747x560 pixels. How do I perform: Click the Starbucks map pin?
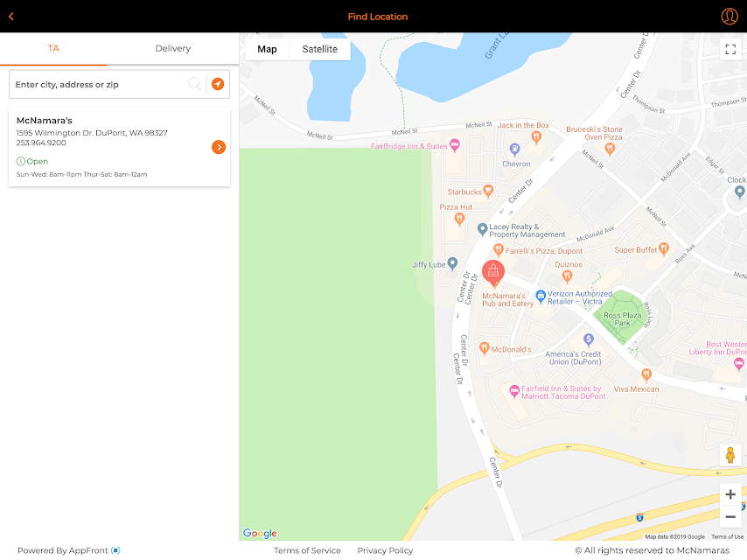[488, 191]
